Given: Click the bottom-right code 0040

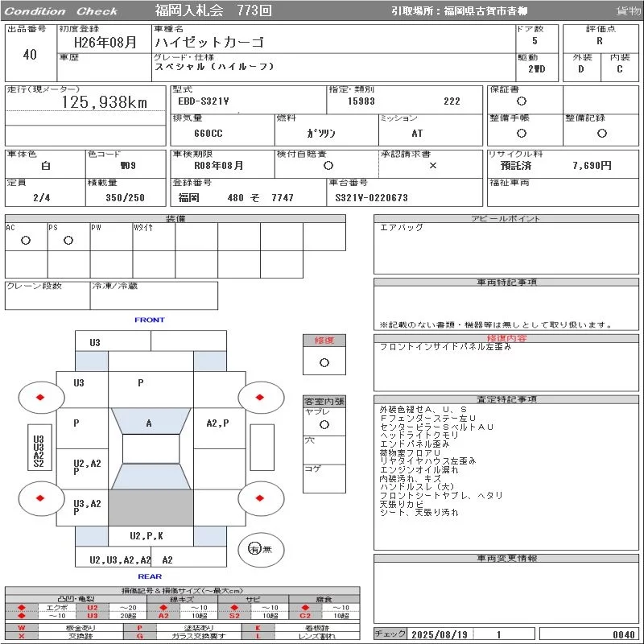Looking at the screenshot, I should [623, 634].
